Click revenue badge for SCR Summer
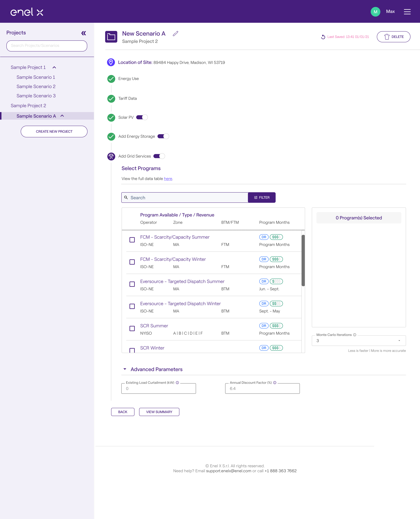 (276, 326)
